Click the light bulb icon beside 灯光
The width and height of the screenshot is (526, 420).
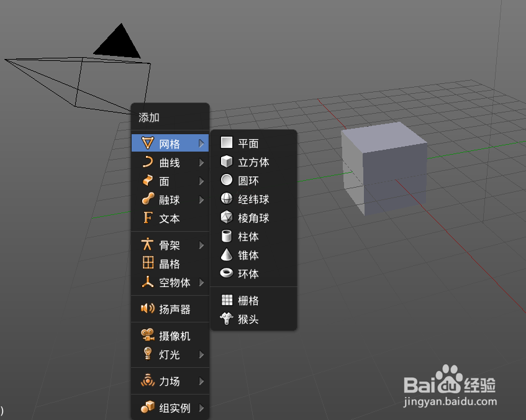pyautogui.click(x=148, y=354)
